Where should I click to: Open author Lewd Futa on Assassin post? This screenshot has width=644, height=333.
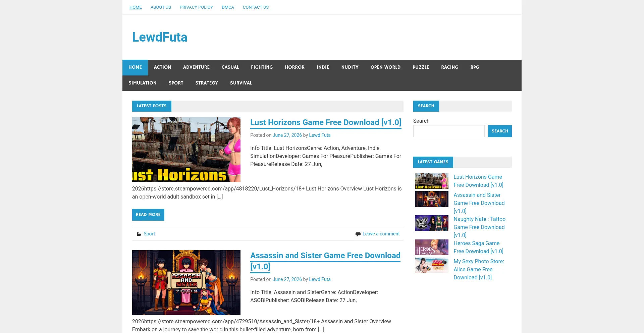click(320, 279)
